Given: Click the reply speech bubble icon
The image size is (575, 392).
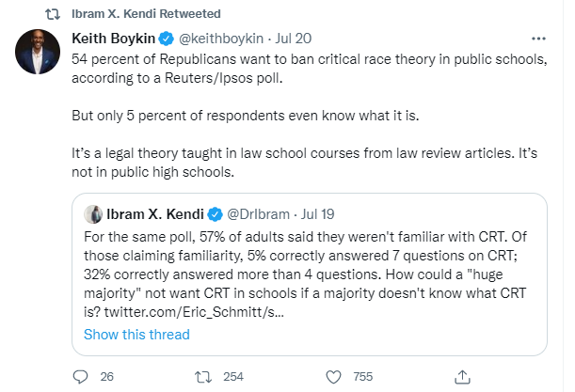Looking at the screenshot, I should [81, 377].
